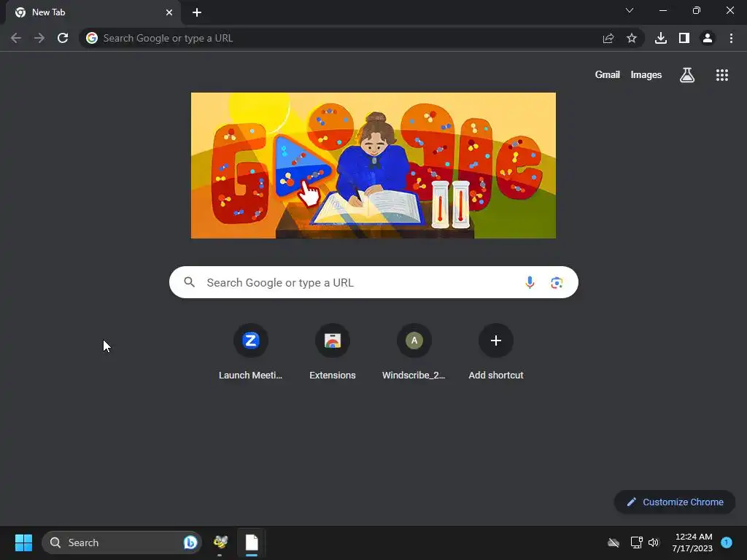This screenshot has height=560, width=747.
Task: Open the Images link
Action: pyautogui.click(x=646, y=75)
